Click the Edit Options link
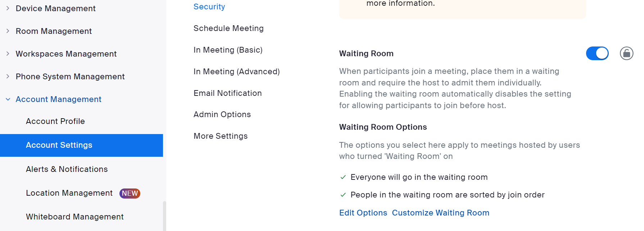The width and height of the screenshot is (644, 231). [363, 213]
